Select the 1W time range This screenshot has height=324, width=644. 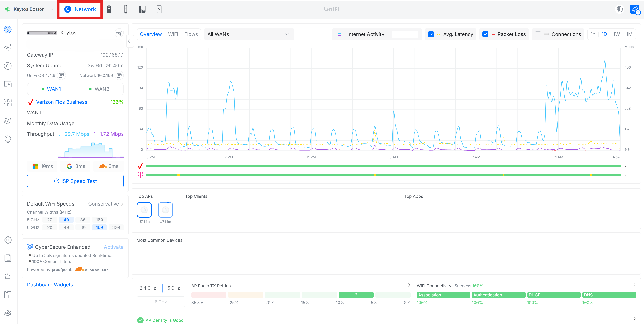616,34
